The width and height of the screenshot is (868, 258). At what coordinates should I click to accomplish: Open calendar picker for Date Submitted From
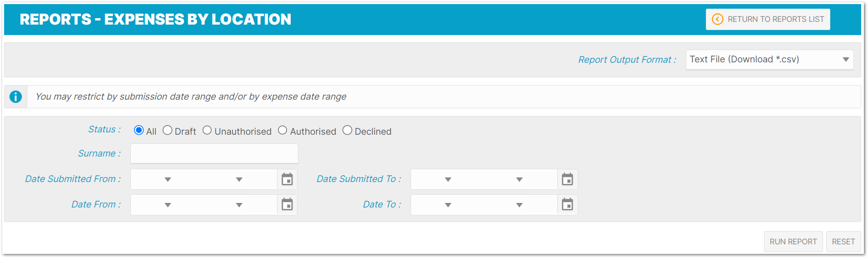pyautogui.click(x=287, y=179)
